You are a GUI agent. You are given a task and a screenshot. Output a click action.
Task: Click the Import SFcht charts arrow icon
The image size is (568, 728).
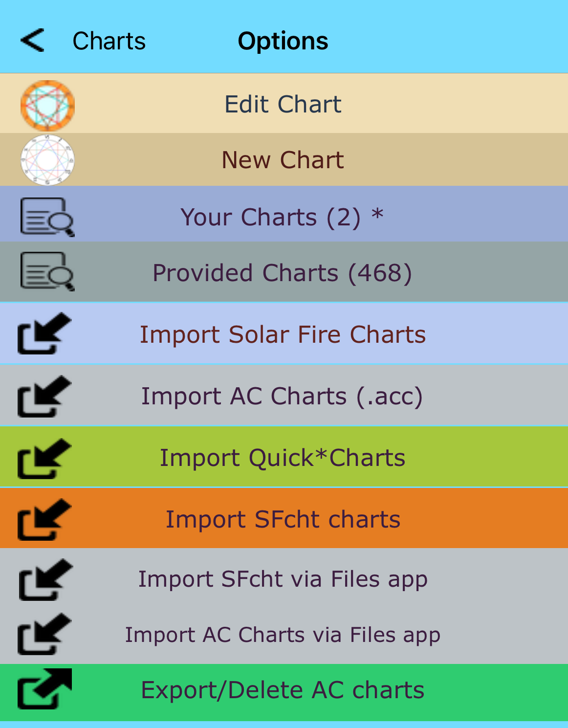pyautogui.click(x=44, y=519)
